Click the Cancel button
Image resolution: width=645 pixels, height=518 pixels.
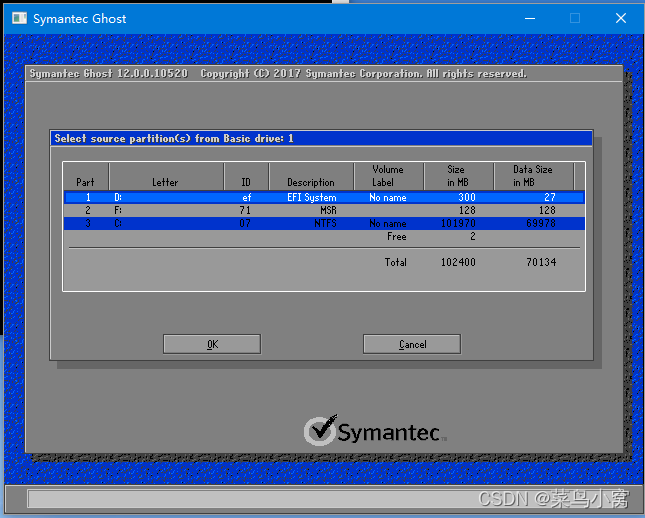412,344
